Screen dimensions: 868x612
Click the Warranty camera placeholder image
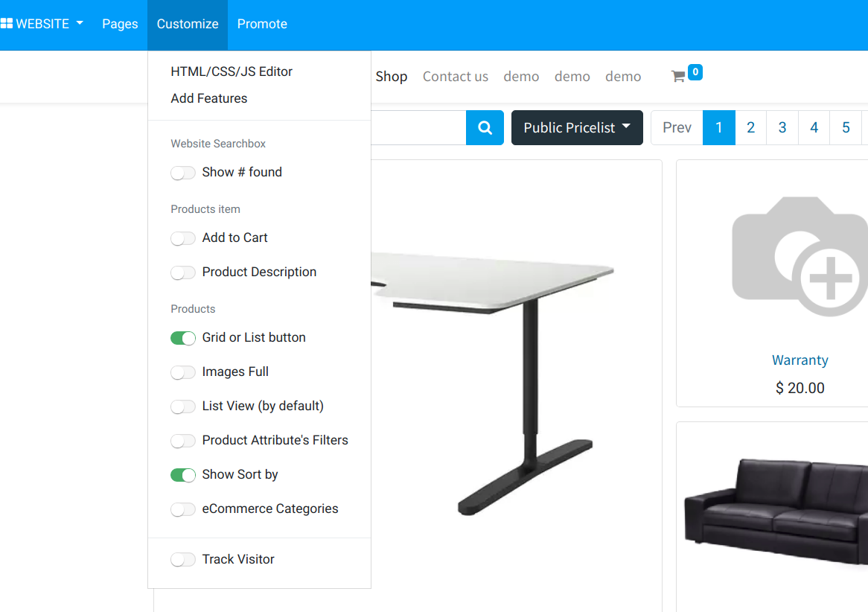coord(800,256)
